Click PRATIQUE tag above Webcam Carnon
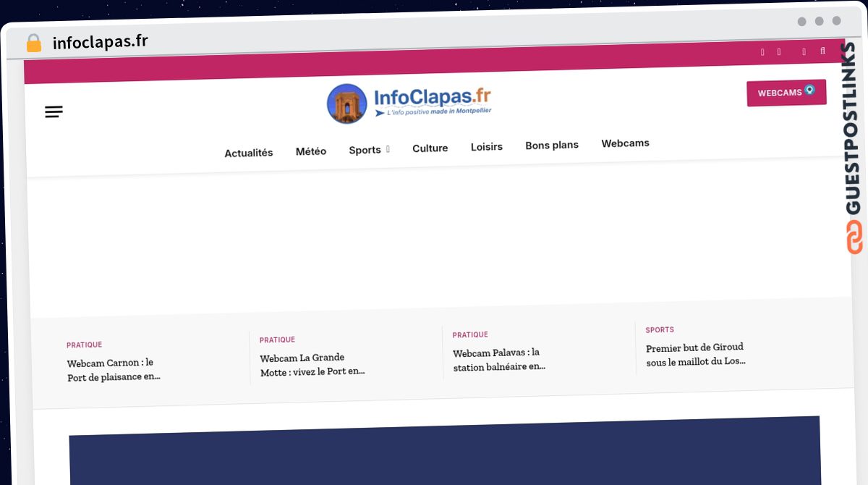Image resolution: width=868 pixels, height=485 pixels. click(85, 345)
